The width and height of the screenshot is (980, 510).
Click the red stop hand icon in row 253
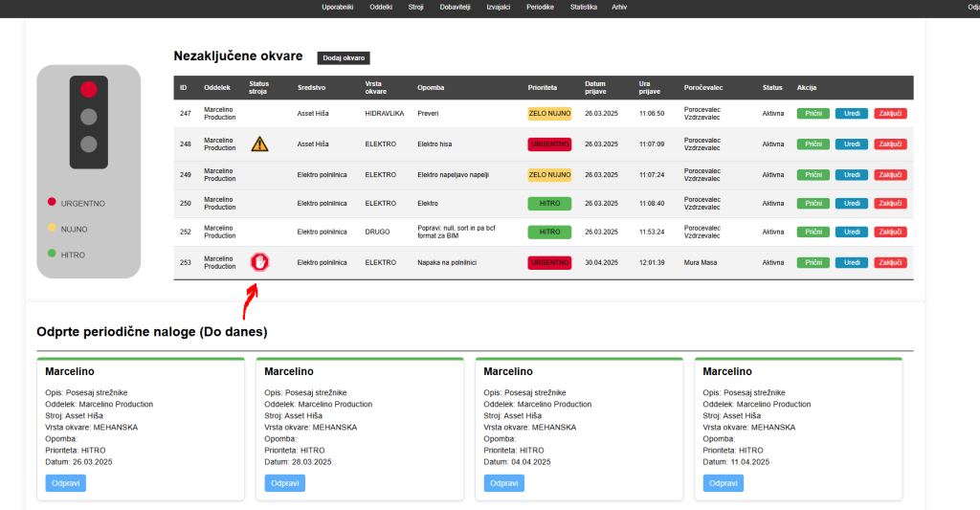click(259, 262)
